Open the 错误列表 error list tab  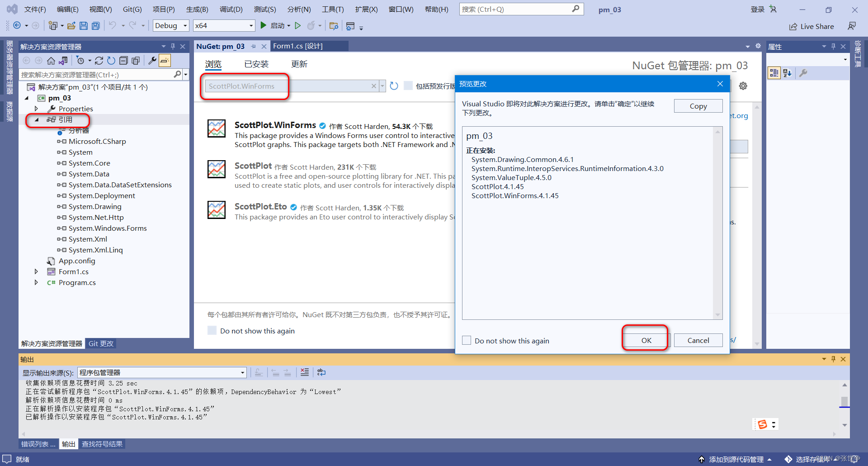point(38,444)
